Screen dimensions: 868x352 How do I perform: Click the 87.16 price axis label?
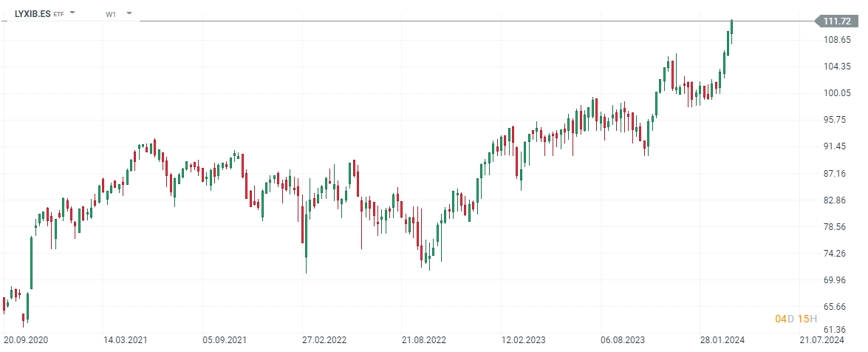837,174
